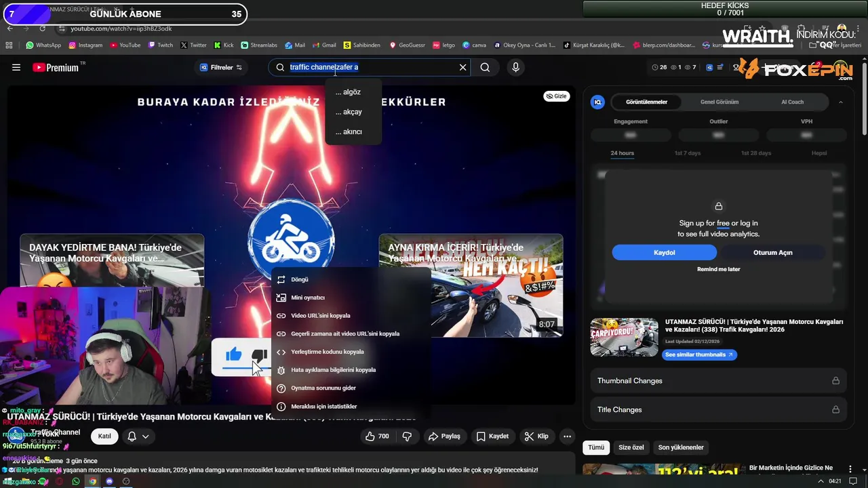Switch to Genel Görünüm tab
Screen dimensions: 868x488
tap(719, 102)
